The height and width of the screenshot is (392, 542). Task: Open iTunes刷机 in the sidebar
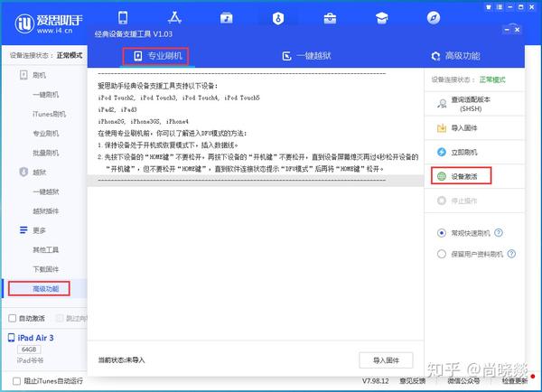[49, 114]
